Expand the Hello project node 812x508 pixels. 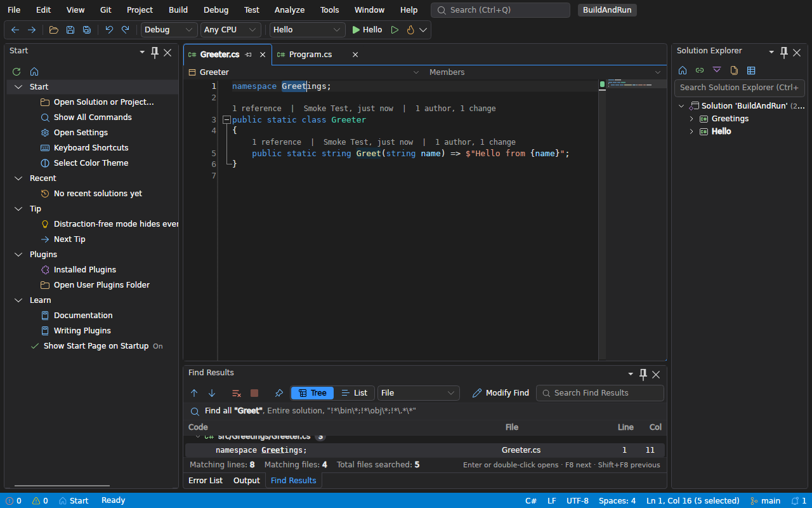[x=691, y=131]
